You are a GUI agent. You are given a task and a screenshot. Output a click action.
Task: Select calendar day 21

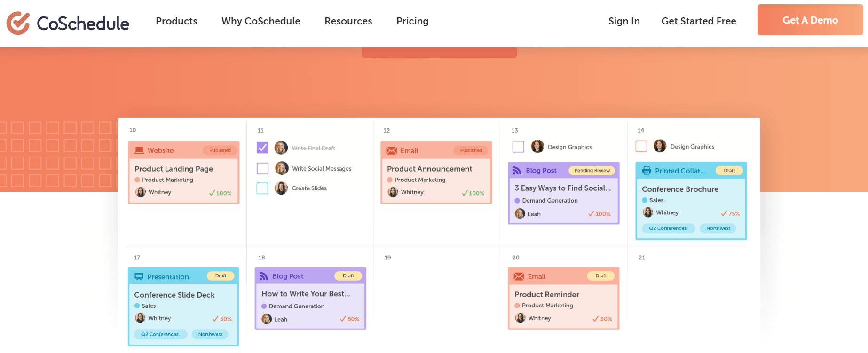(642, 258)
